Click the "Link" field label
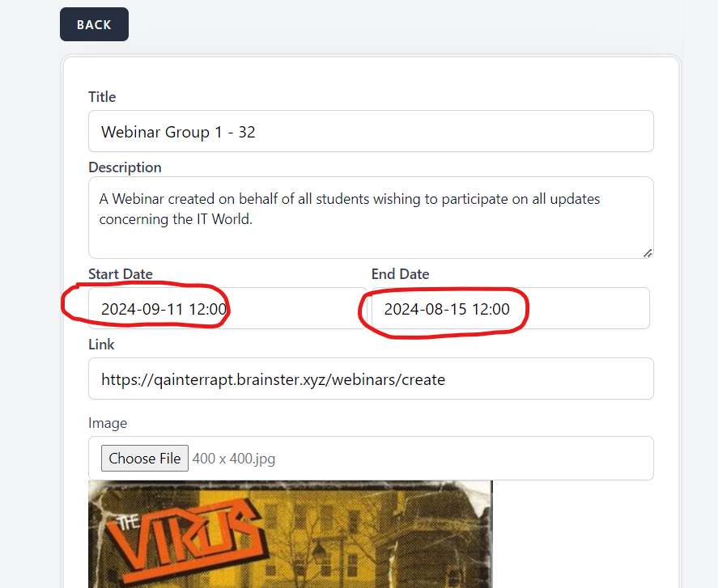718x588 pixels. tap(101, 345)
